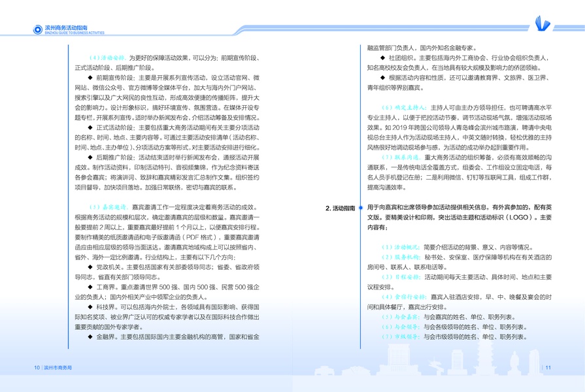The image size is (585, 392).
Task: Click the item "(3) 日程安排"
Action: click(401, 277)
